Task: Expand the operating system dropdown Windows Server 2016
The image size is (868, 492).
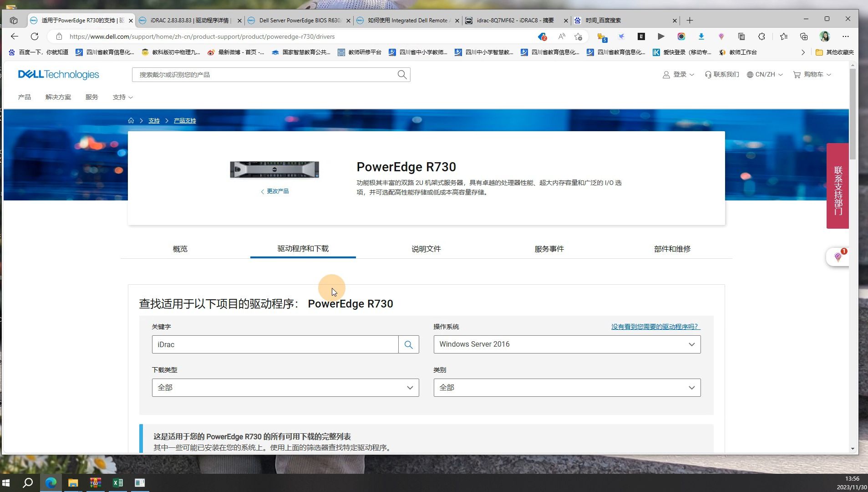Action: 567,344
